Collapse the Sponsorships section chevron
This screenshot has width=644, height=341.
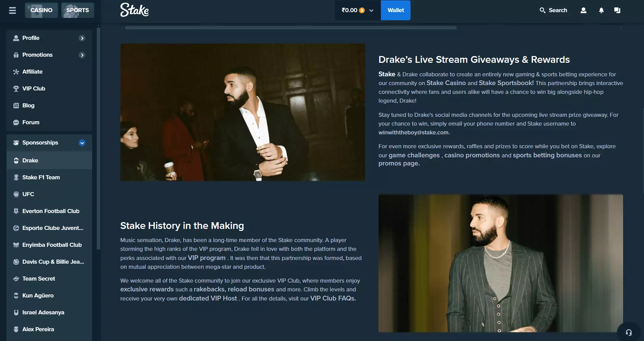[82, 143]
